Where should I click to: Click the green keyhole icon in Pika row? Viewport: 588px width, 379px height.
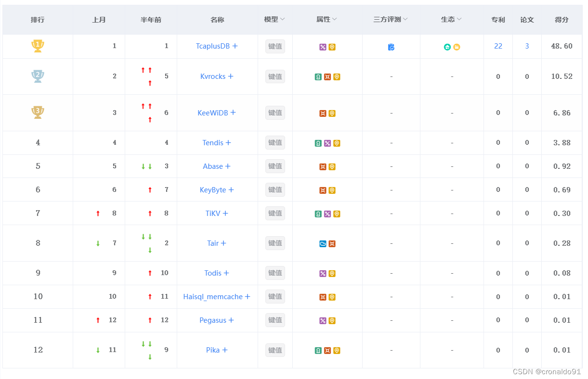pos(318,351)
